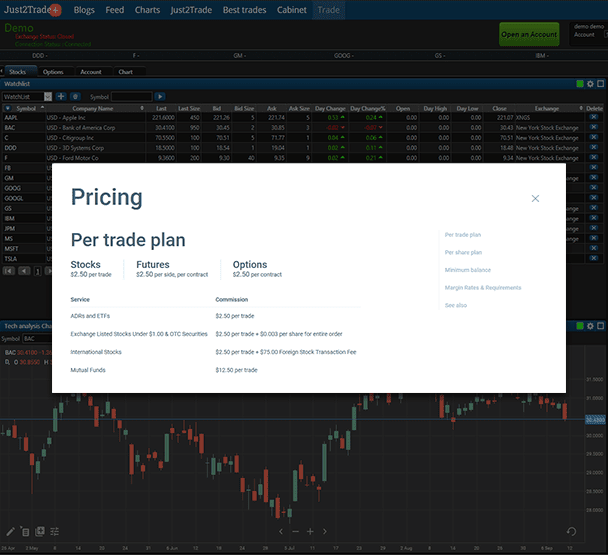Screen dimensions: 608x555
Task: Delete the AAPL row from watchlist
Action: pos(594,117)
